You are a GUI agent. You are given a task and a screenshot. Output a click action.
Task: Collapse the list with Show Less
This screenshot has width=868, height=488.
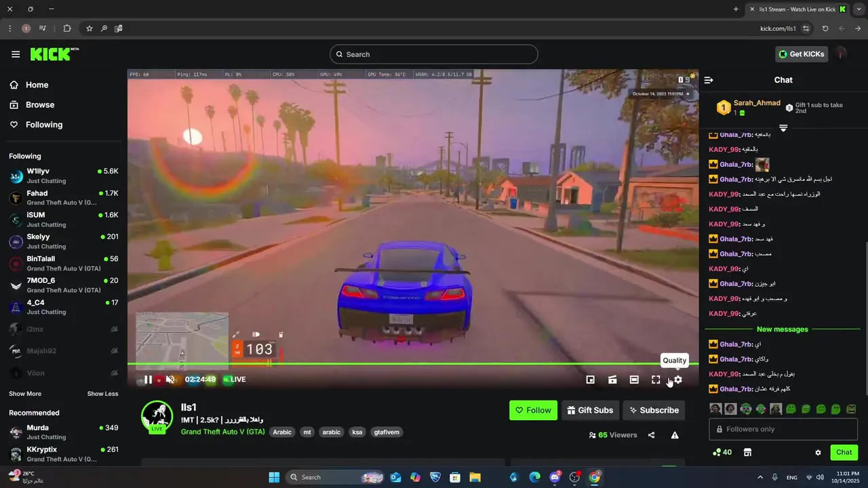102,394
